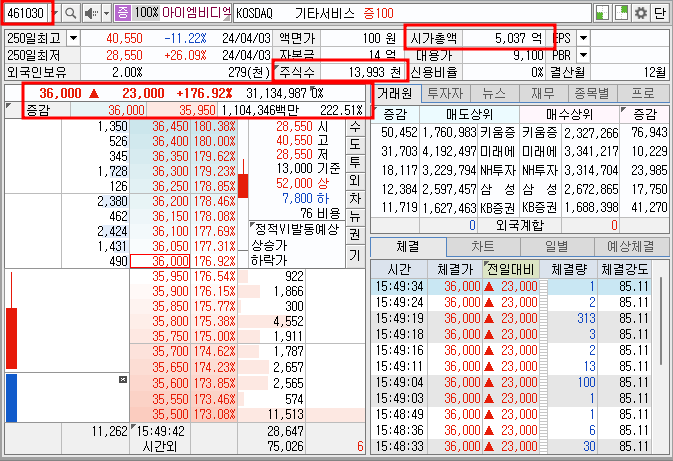Select current price 36,000 outlined in order book
The width and height of the screenshot is (673, 461).
(160, 261)
